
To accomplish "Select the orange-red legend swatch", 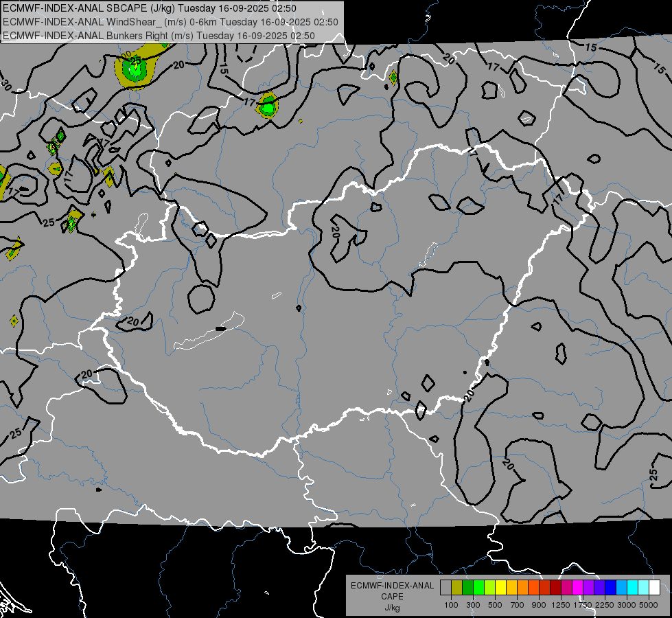I will point(533,588).
